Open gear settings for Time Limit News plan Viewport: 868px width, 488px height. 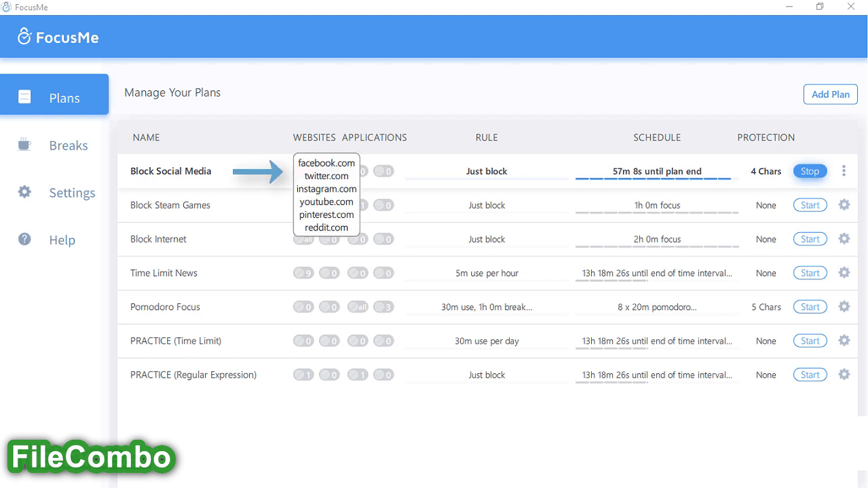click(844, 272)
